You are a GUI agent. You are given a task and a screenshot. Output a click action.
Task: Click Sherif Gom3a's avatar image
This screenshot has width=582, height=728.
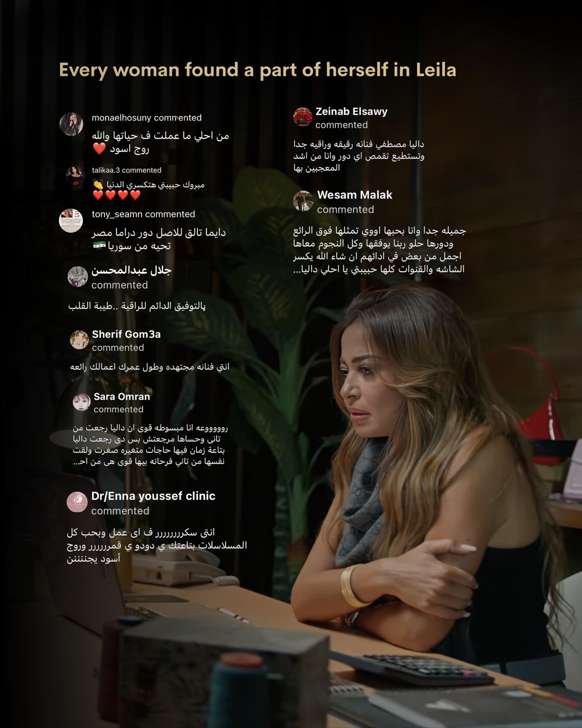[x=79, y=340]
